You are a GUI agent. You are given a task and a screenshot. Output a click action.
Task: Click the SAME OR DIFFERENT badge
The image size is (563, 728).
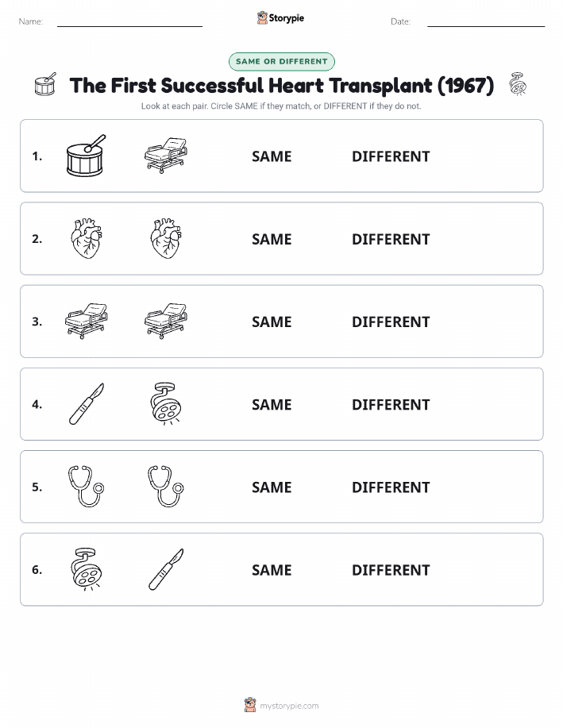pos(281,61)
